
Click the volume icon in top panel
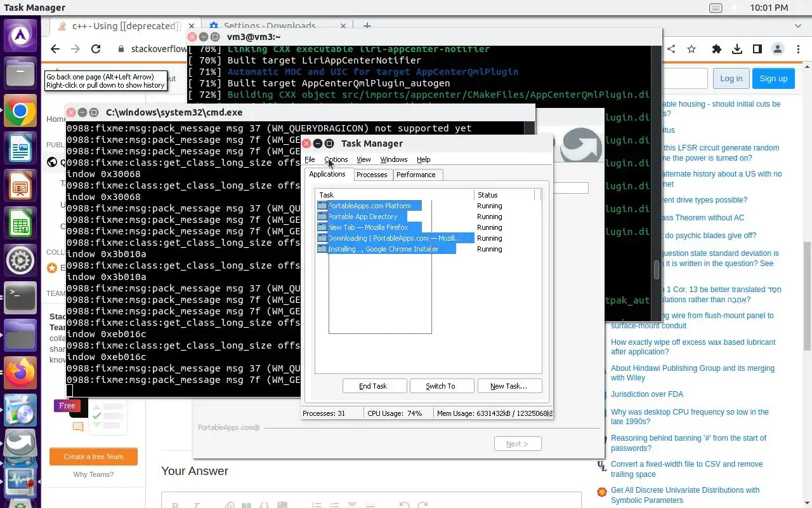(736, 8)
